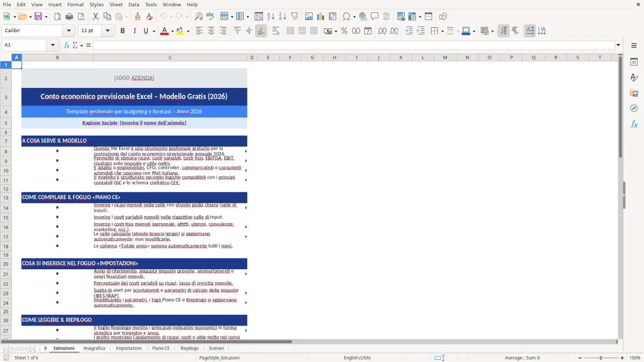Image resolution: width=644 pixels, height=362 pixels.
Task: Cut selection with the scissors icon
Action: pyautogui.click(x=96, y=17)
